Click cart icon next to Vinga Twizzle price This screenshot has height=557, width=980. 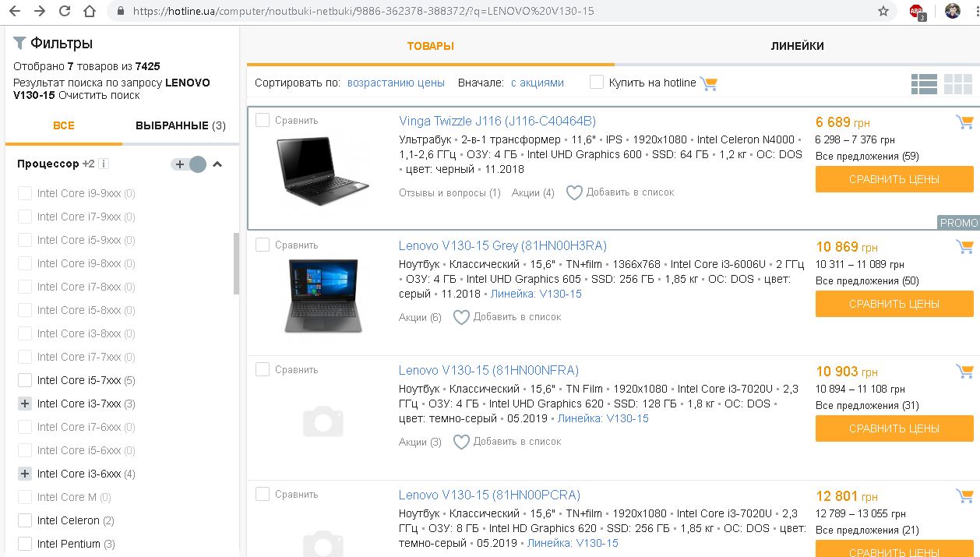tap(964, 122)
